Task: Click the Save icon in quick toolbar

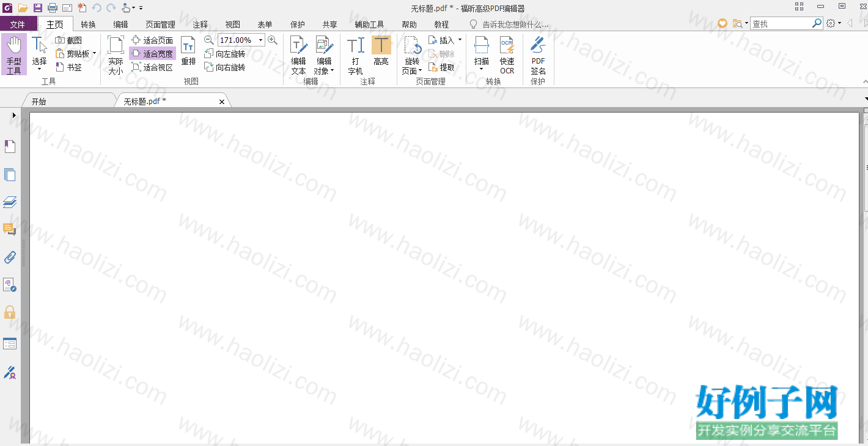Action: tap(38, 7)
